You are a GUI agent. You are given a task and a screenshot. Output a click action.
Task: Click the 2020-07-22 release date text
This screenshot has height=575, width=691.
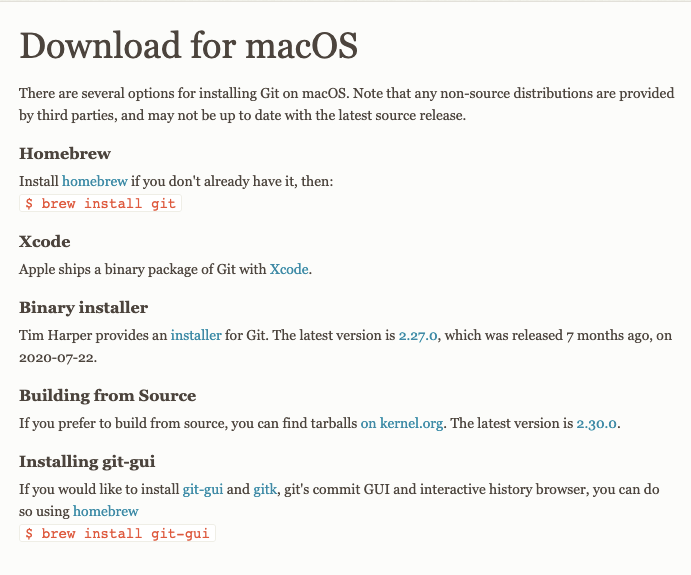57,357
